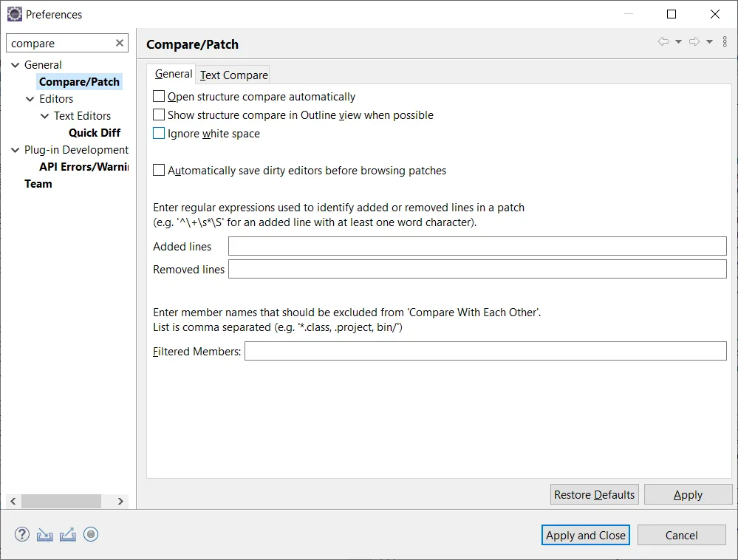Viewport: 738px width, 560px height.
Task: Click the Export preferences icon
Action: point(68,534)
